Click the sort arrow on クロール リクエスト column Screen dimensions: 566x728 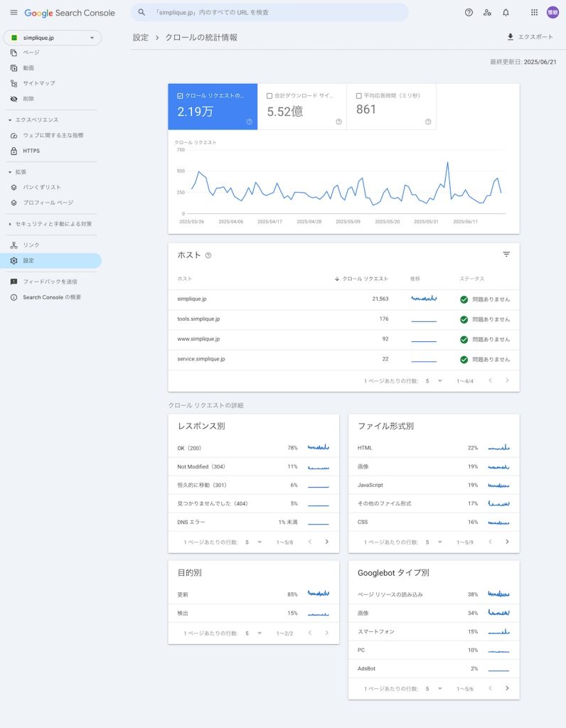click(337, 279)
